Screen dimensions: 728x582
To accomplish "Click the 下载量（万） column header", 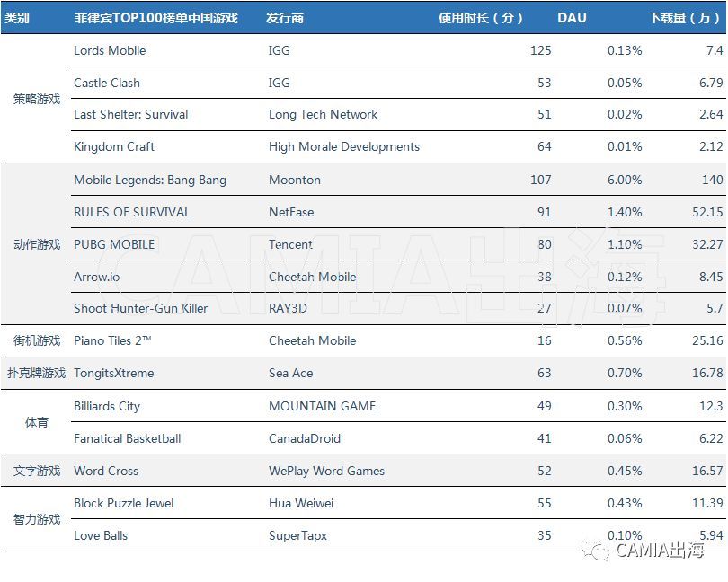I will pos(685,18).
